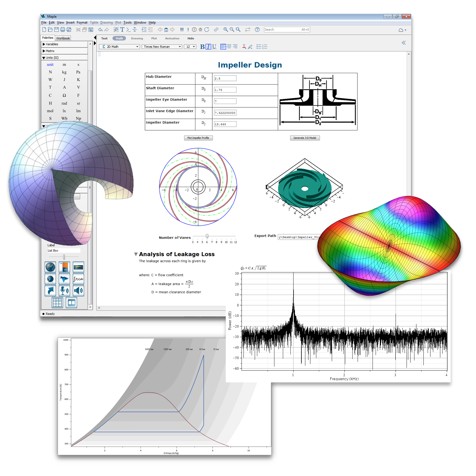Click the Execute entire worksheet icon
The image size is (476, 476).
182,30
